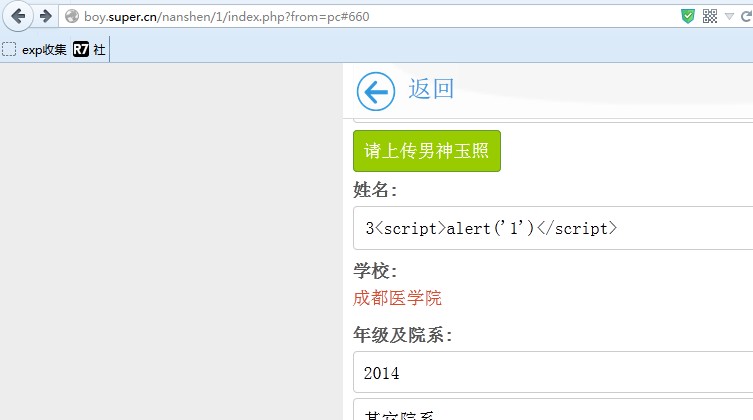Open the QR code icon
753x420 pixels.
710,16
